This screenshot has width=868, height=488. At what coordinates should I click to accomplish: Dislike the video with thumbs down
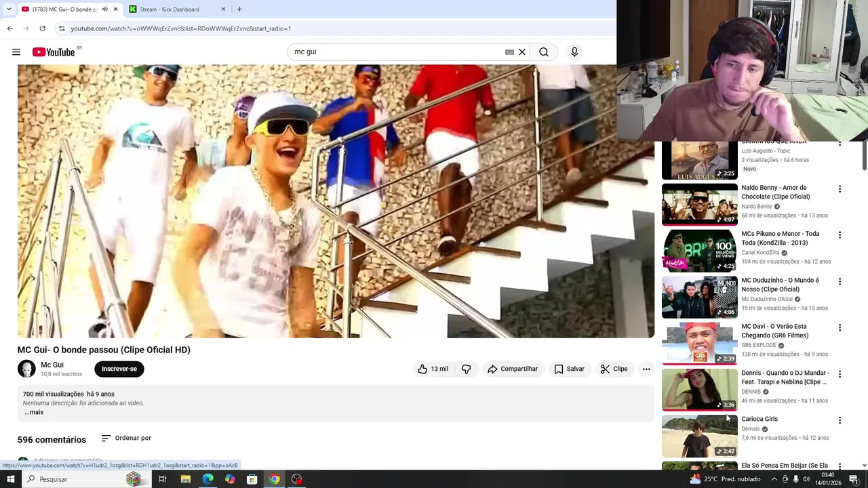coord(466,369)
